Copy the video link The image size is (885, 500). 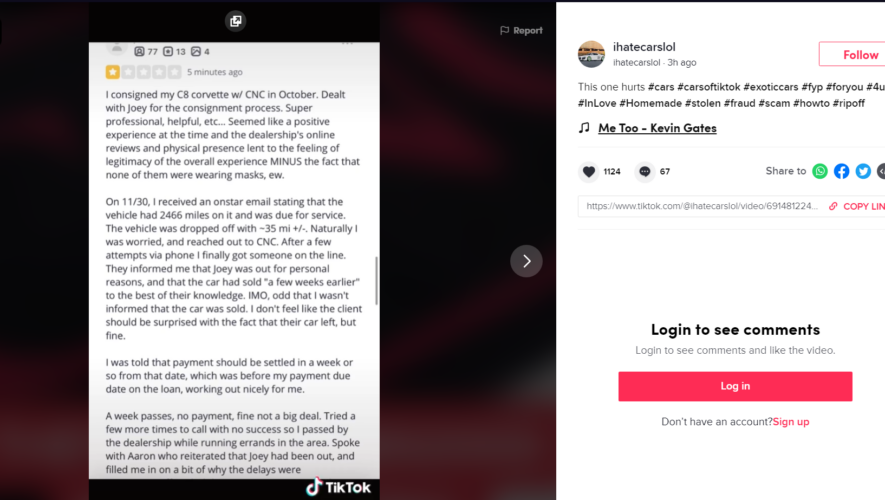pyautogui.click(x=856, y=207)
